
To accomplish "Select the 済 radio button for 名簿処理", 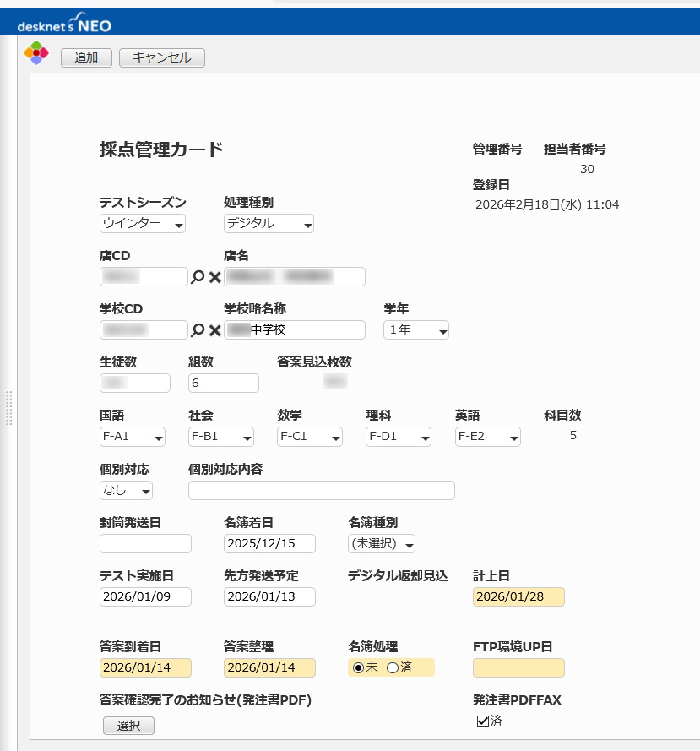I will click(392, 668).
